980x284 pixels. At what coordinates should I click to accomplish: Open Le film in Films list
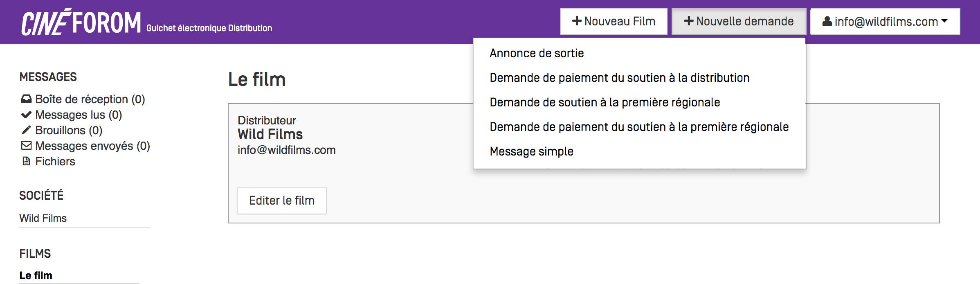pos(36,275)
